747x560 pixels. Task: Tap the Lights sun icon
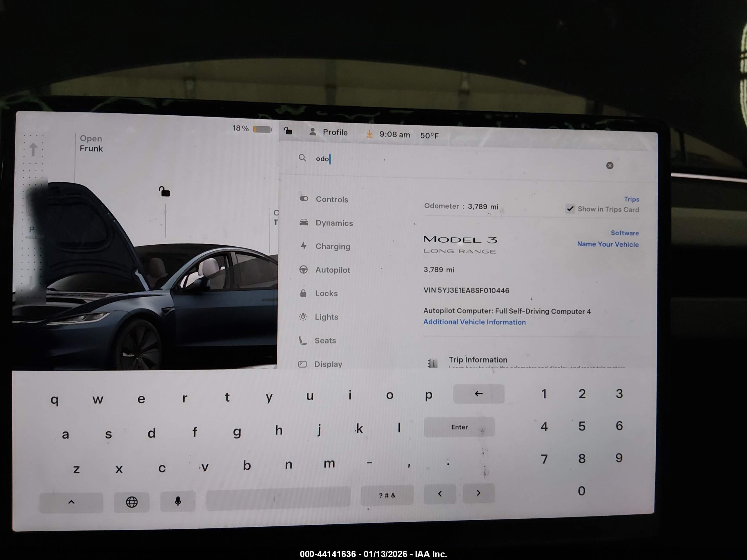point(303,317)
